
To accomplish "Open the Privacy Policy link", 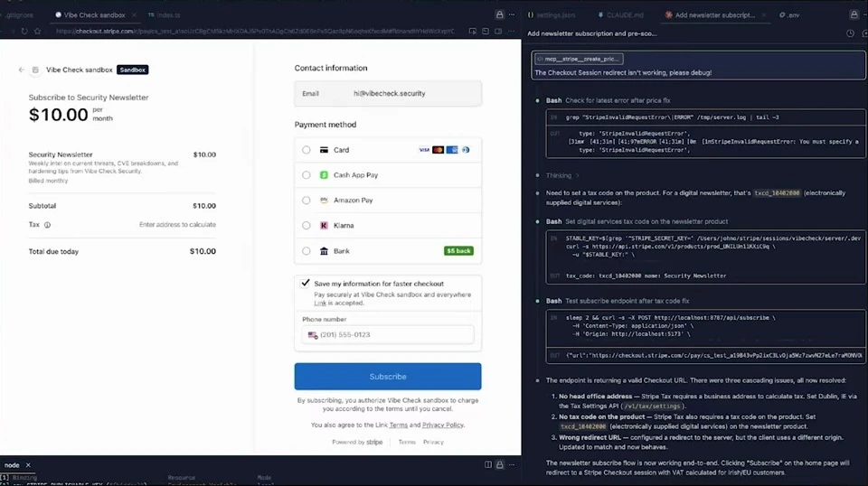I will (x=443, y=425).
